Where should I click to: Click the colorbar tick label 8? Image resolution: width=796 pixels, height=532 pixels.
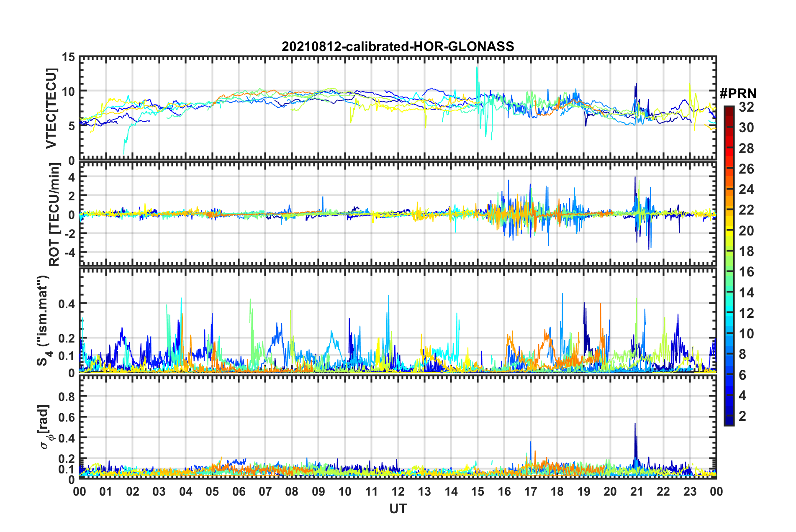coord(742,354)
